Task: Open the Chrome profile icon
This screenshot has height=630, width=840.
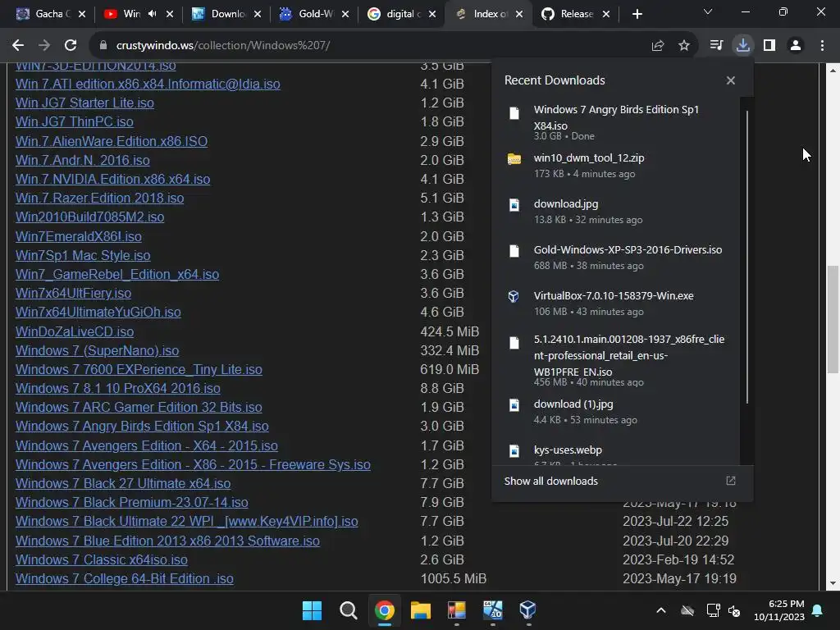Action: pyautogui.click(x=796, y=46)
